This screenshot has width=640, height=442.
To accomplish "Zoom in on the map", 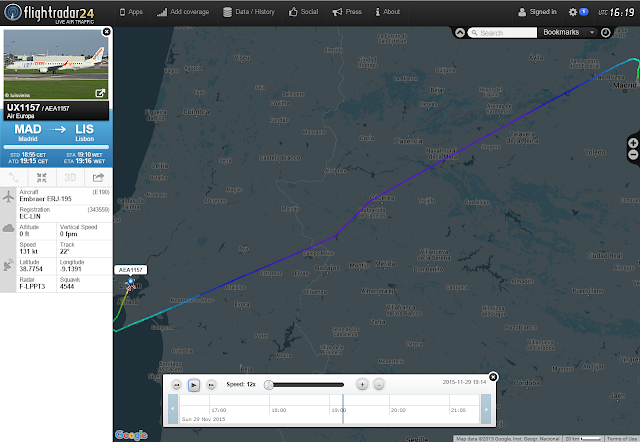I will tap(633, 143).
